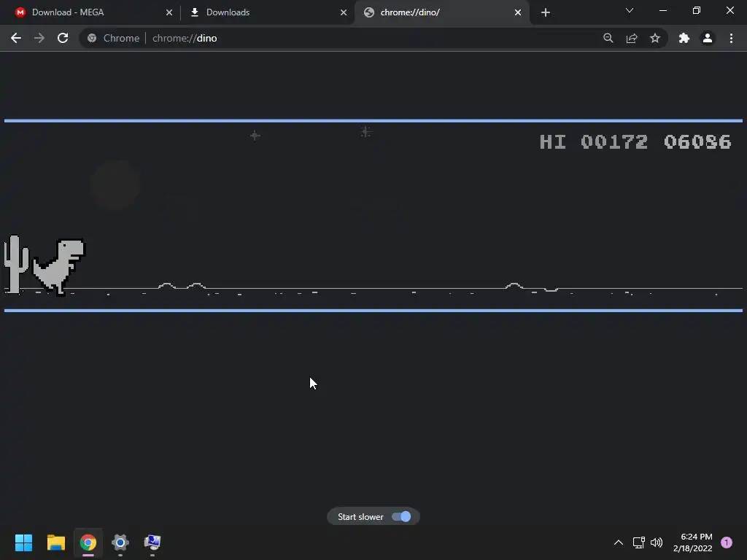Viewport: 747px width, 560px height.
Task: Share this page via share icon
Action: click(632, 38)
